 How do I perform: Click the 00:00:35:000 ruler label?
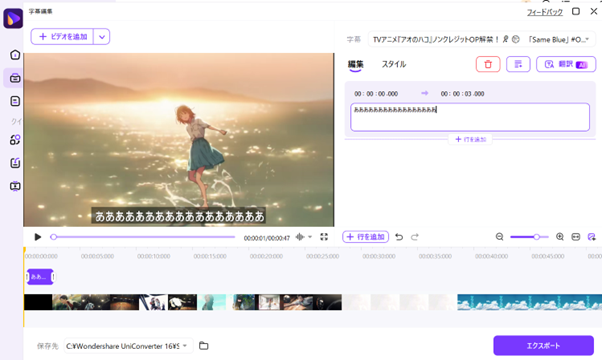435,256
